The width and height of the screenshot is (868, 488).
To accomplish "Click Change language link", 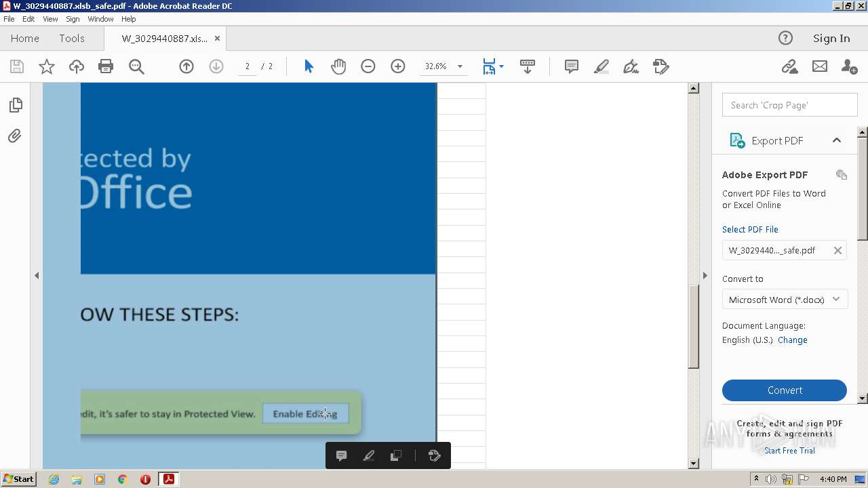I will tap(793, 340).
